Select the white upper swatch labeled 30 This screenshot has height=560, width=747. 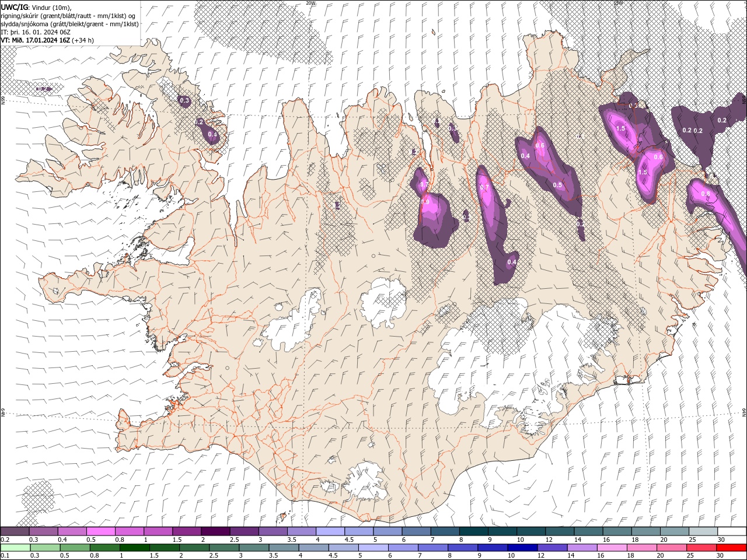pos(732,531)
